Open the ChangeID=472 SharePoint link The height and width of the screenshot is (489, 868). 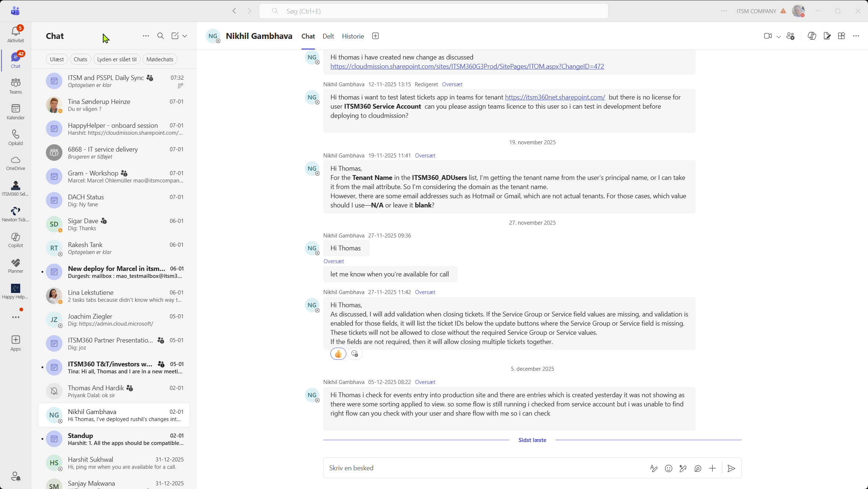pos(467,66)
